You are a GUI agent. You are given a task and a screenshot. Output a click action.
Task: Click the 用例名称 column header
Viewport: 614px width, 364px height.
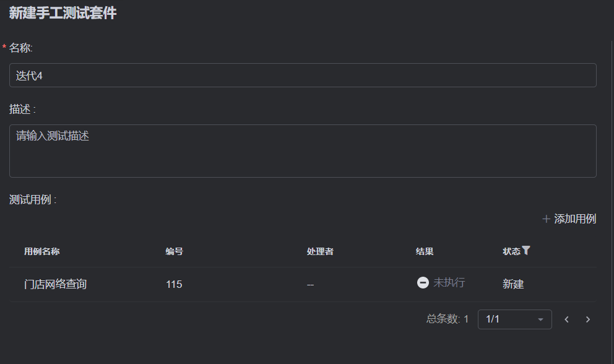tap(42, 251)
